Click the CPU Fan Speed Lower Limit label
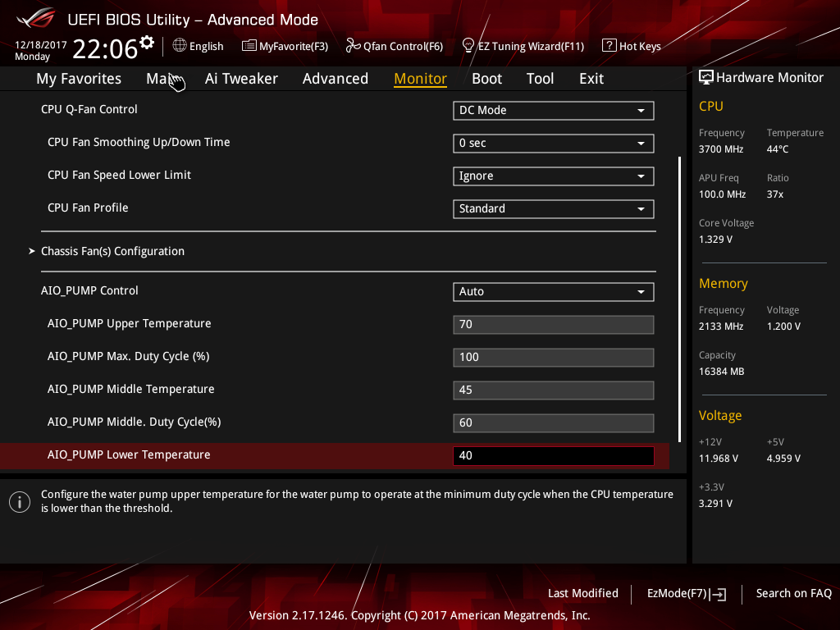840x630 pixels. pyautogui.click(x=119, y=176)
